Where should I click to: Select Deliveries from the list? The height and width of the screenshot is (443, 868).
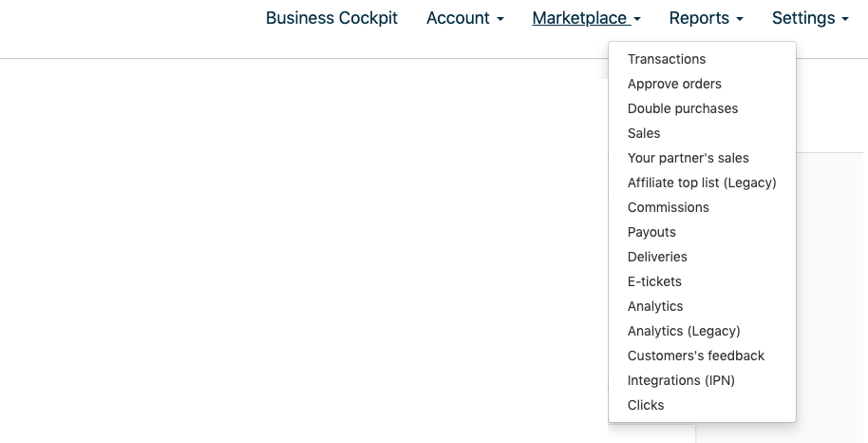(x=657, y=257)
